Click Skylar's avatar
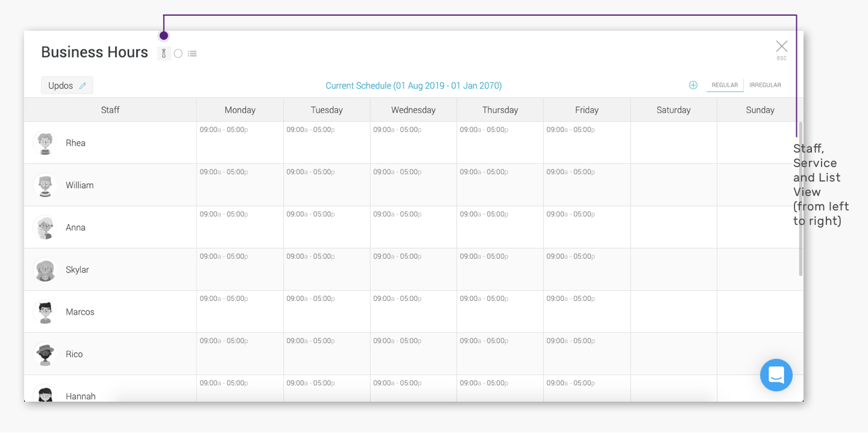The height and width of the screenshot is (433, 868). pos(45,270)
